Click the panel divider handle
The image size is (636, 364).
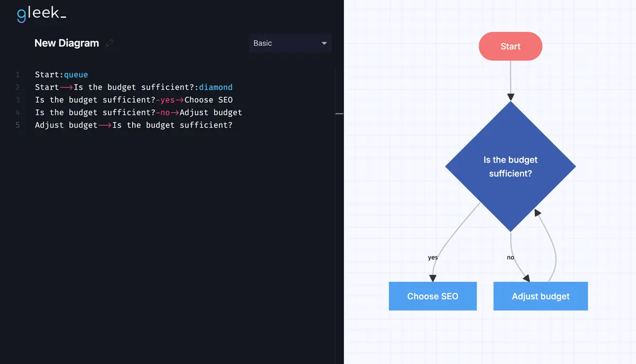[339, 113]
